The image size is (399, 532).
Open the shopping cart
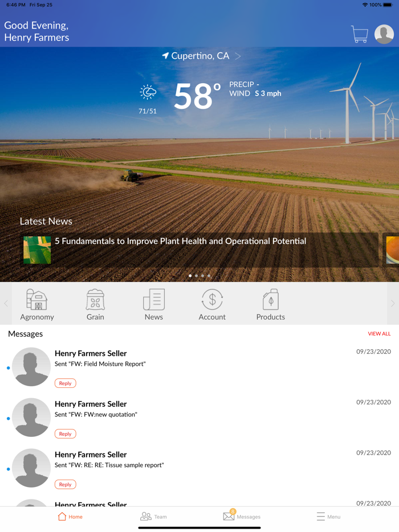pyautogui.click(x=359, y=34)
